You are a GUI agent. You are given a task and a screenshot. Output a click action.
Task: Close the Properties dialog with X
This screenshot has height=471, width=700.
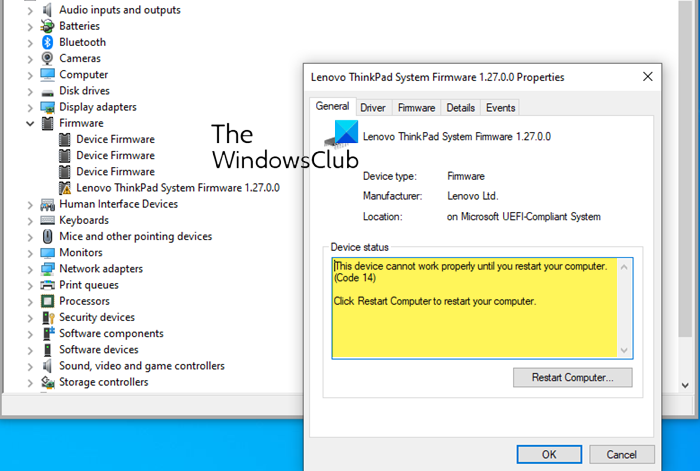(x=648, y=77)
